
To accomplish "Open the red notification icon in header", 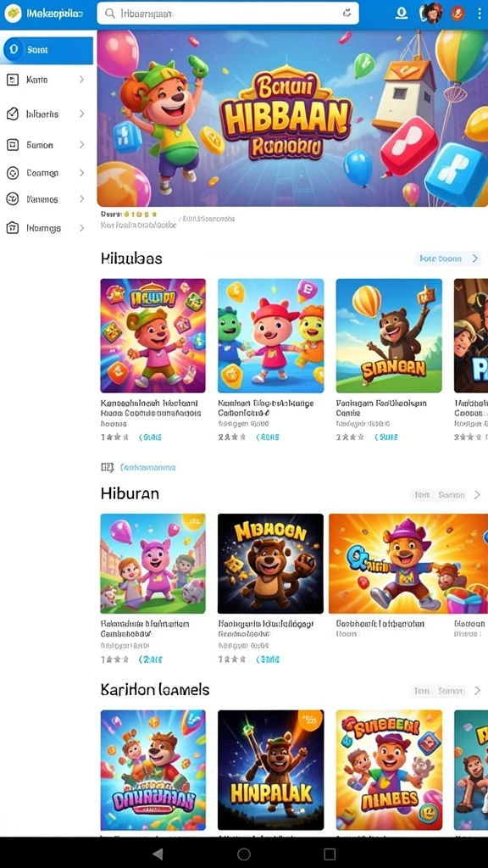I will point(457,14).
